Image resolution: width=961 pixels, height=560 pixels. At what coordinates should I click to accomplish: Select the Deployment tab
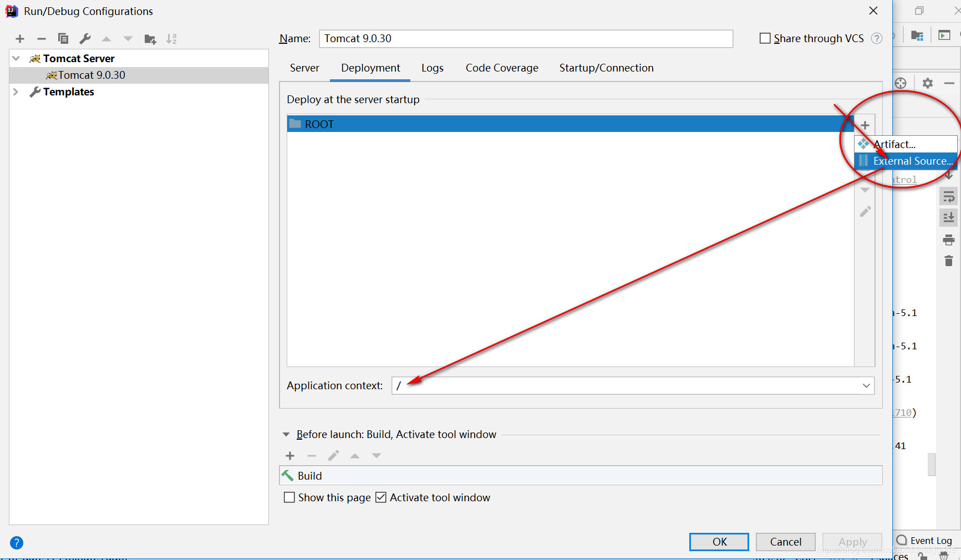click(370, 68)
